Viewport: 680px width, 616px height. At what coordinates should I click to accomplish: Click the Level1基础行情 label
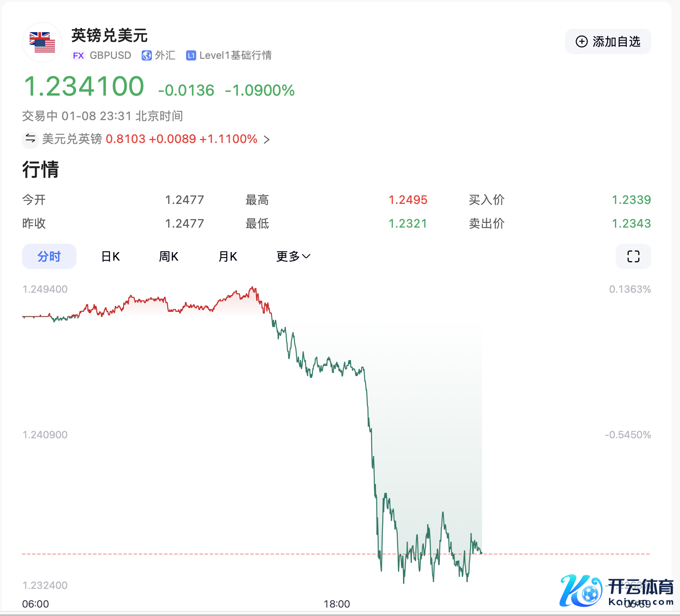(x=235, y=55)
